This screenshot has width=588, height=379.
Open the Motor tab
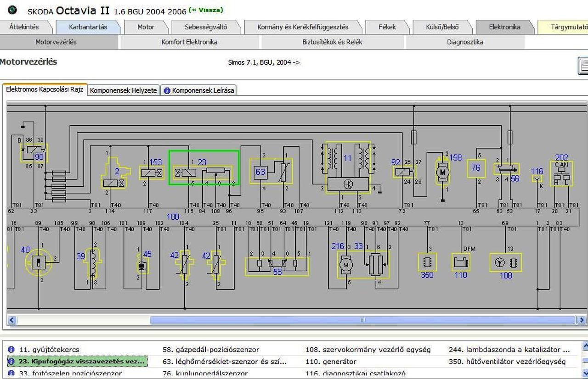click(x=146, y=27)
